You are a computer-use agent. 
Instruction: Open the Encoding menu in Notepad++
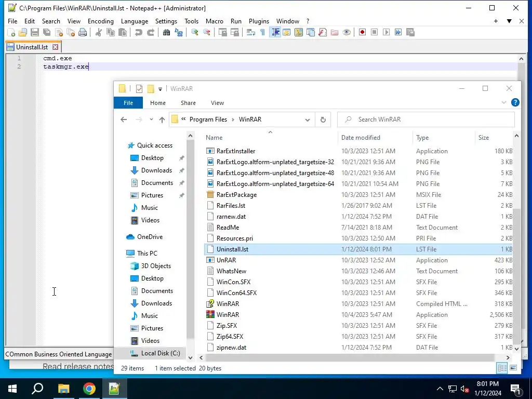click(x=100, y=21)
